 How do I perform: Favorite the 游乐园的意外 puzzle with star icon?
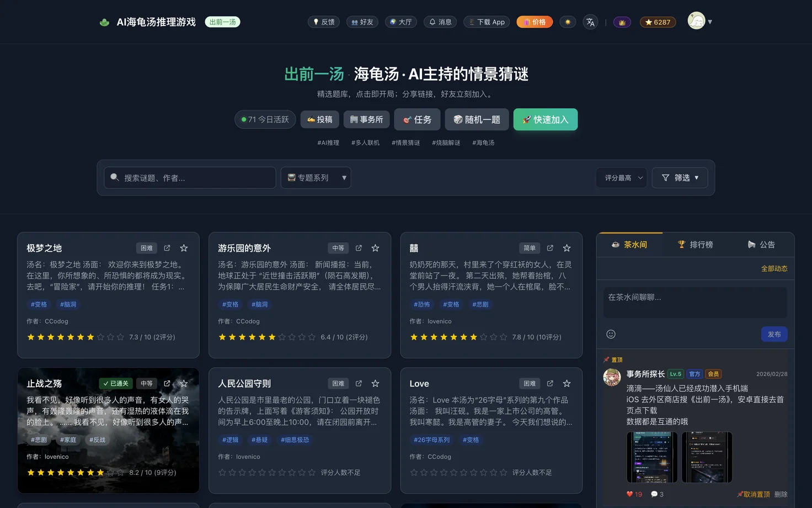375,248
